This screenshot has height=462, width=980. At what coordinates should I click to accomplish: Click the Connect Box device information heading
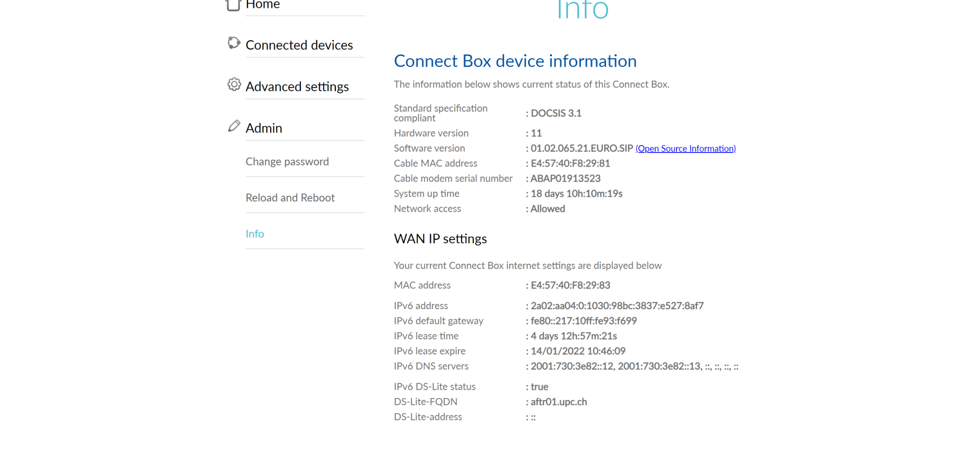tap(515, 61)
